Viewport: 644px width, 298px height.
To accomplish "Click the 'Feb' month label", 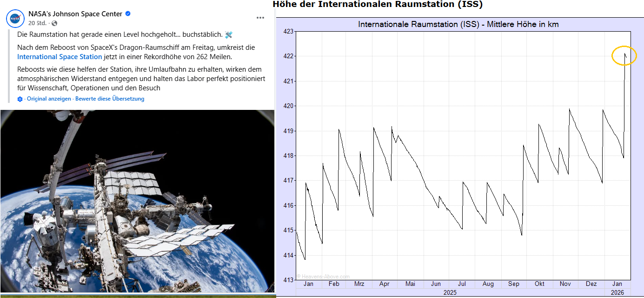I will [x=334, y=284].
